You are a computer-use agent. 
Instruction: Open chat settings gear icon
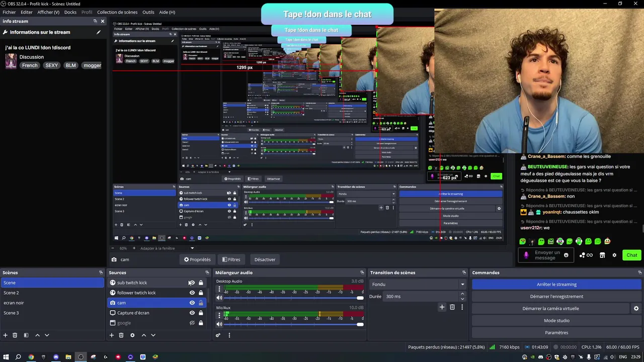pos(614,255)
